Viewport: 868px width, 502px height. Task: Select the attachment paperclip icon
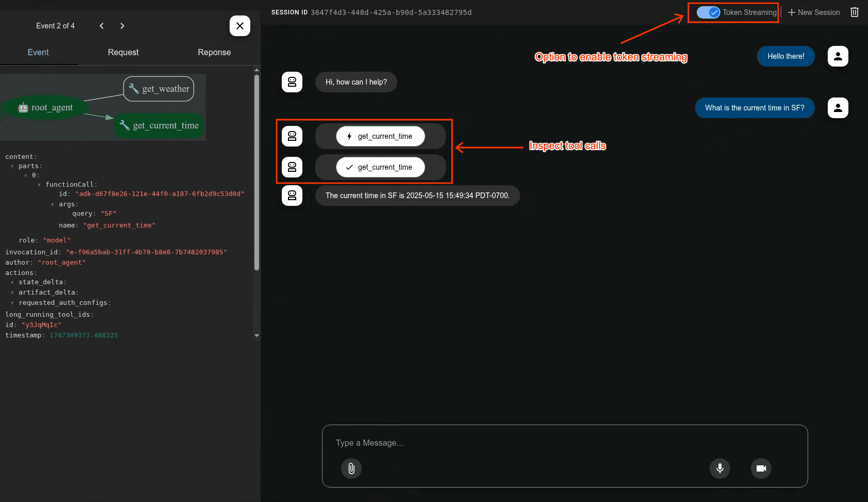click(x=351, y=468)
